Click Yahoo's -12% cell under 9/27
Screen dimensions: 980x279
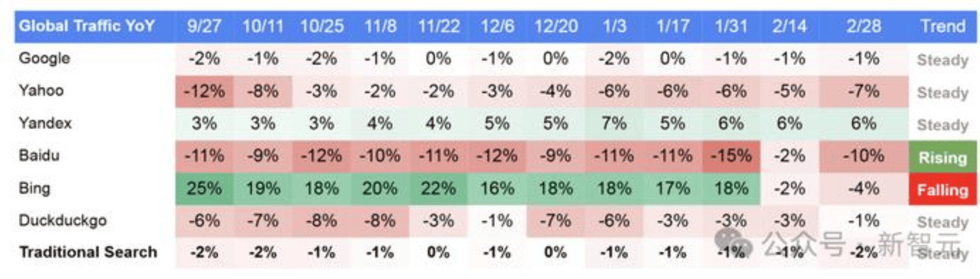click(204, 91)
